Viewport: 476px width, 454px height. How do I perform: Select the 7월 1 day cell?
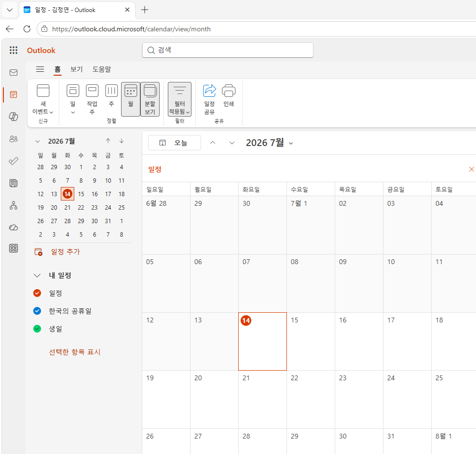pyautogui.click(x=311, y=225)
